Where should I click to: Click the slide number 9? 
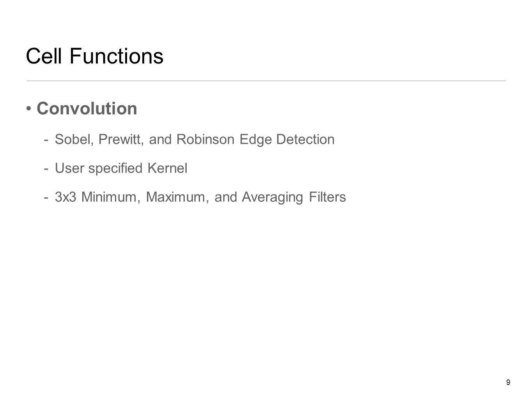coord(508,382)
